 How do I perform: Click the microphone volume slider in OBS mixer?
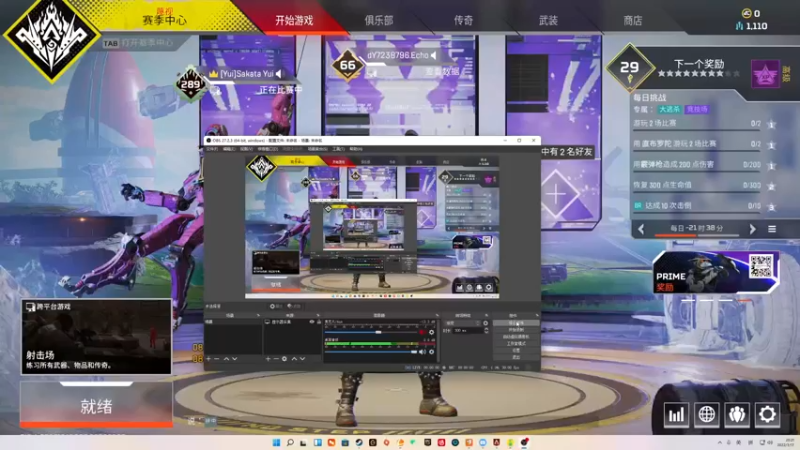coord(371,332)
